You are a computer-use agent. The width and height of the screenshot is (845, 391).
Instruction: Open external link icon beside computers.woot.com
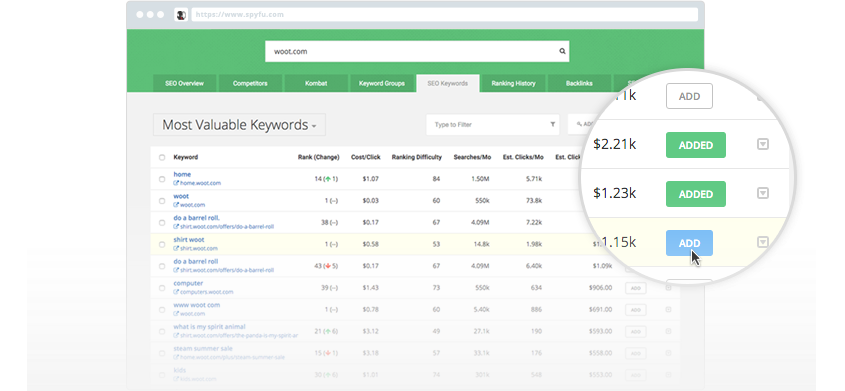click(176, 292)
